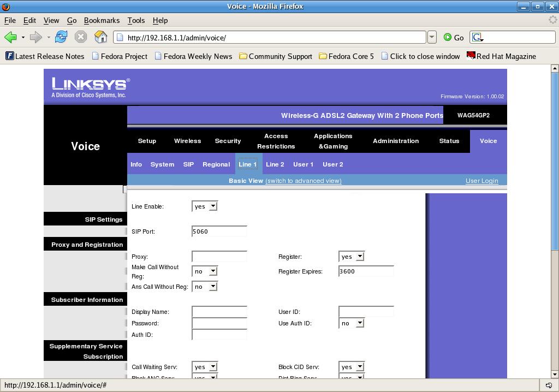559x392 pixels.
Task: Click the green Go button icon
Action: point(448,37)
